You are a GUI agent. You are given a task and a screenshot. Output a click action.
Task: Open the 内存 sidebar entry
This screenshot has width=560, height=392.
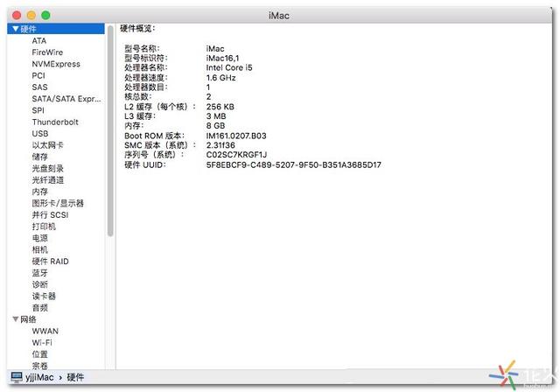click(39, 192)
